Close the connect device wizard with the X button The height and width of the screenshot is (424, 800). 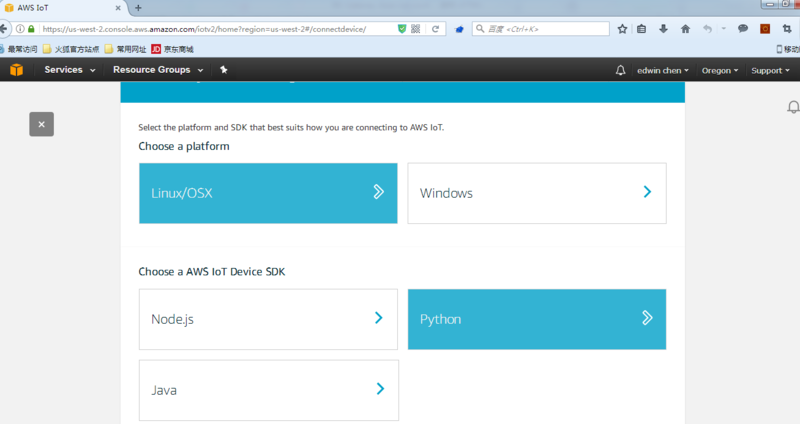pos(41,124)
